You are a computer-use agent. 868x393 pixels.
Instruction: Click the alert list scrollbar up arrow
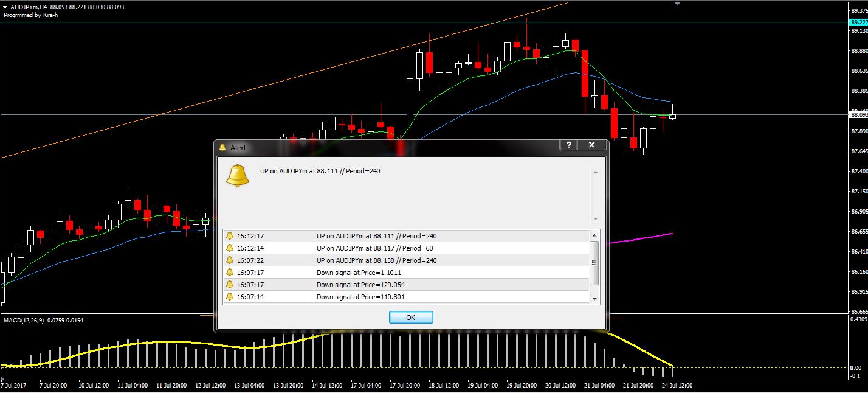coord(594,235)
